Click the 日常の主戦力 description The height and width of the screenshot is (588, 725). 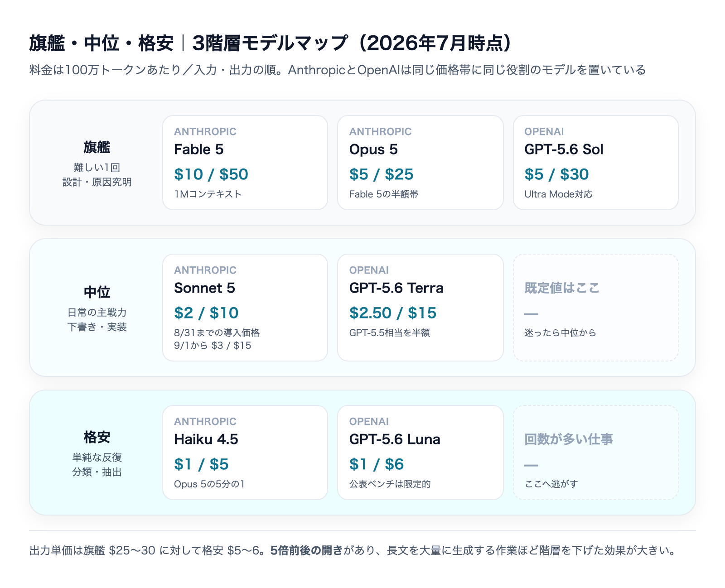tap(97, 312)
